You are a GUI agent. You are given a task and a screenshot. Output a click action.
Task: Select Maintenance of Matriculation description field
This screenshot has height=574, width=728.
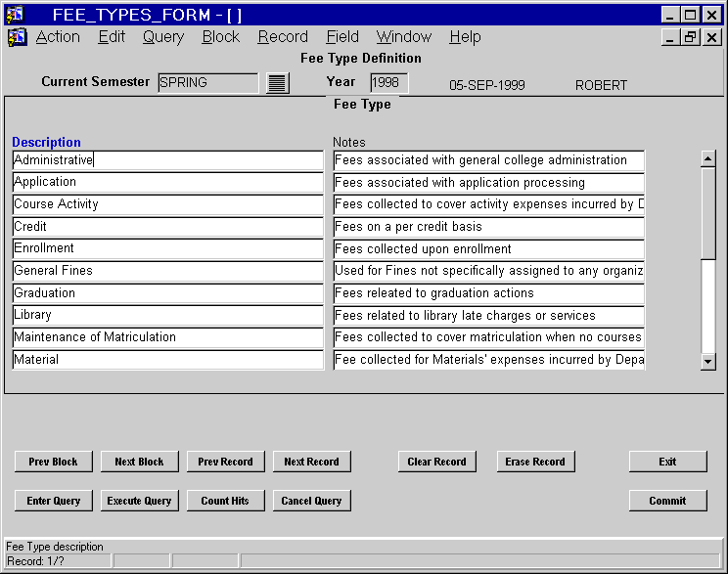pos(167,337)
